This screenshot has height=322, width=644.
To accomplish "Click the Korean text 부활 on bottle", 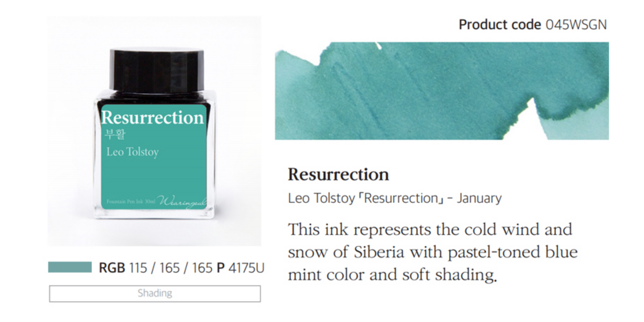I will pos(115,134).
